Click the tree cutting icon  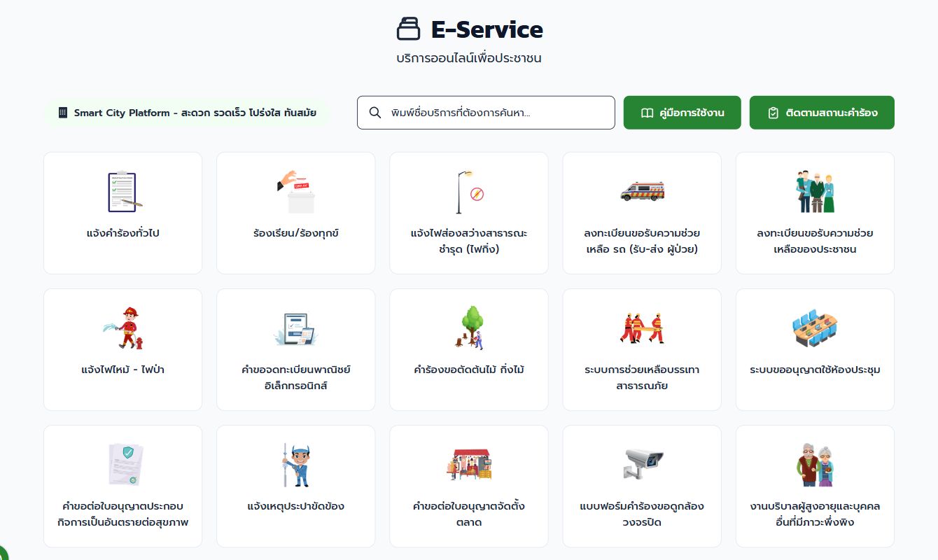click(x=469, y=328)
